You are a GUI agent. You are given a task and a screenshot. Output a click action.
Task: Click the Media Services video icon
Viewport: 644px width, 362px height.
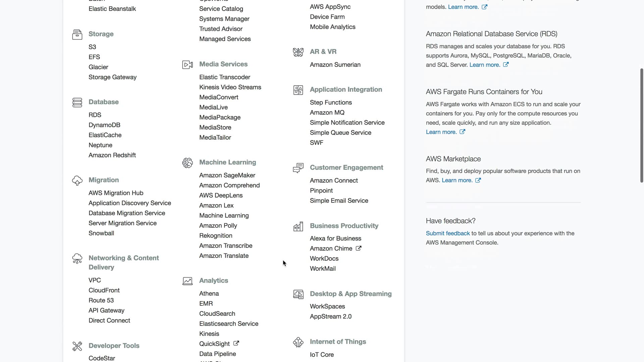[x=187, y=65]
